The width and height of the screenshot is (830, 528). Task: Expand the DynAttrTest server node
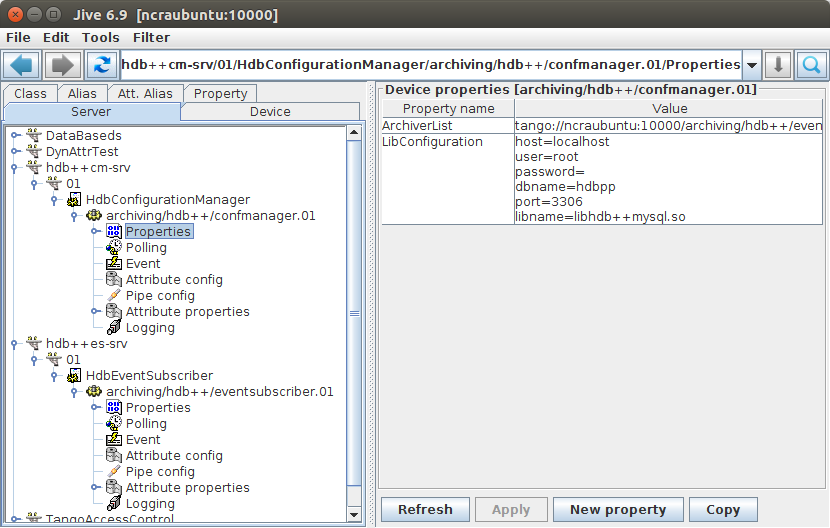[14, 151]
